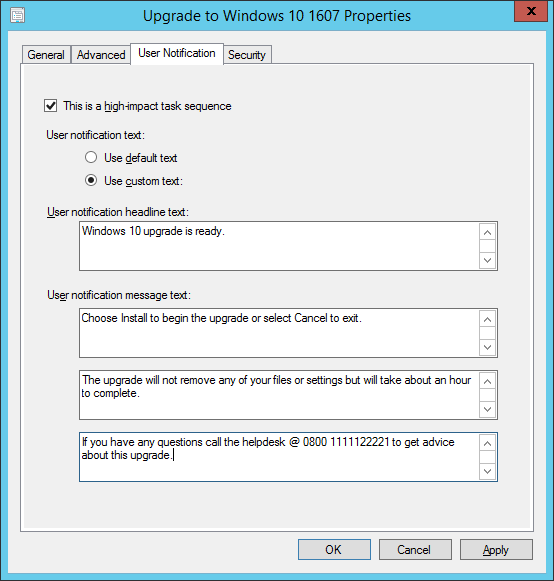Go to the Security tab
554x581 pixels.
(247, 55)
